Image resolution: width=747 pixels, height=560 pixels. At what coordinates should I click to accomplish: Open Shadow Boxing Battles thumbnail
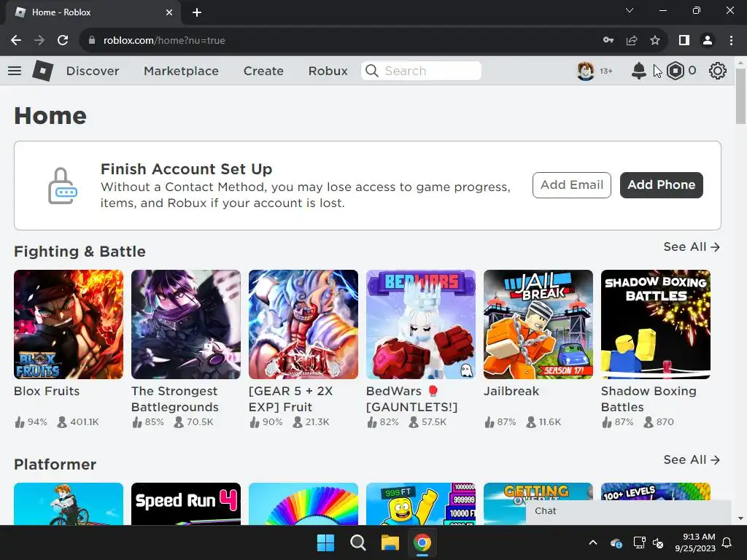[x=656, y=324]
